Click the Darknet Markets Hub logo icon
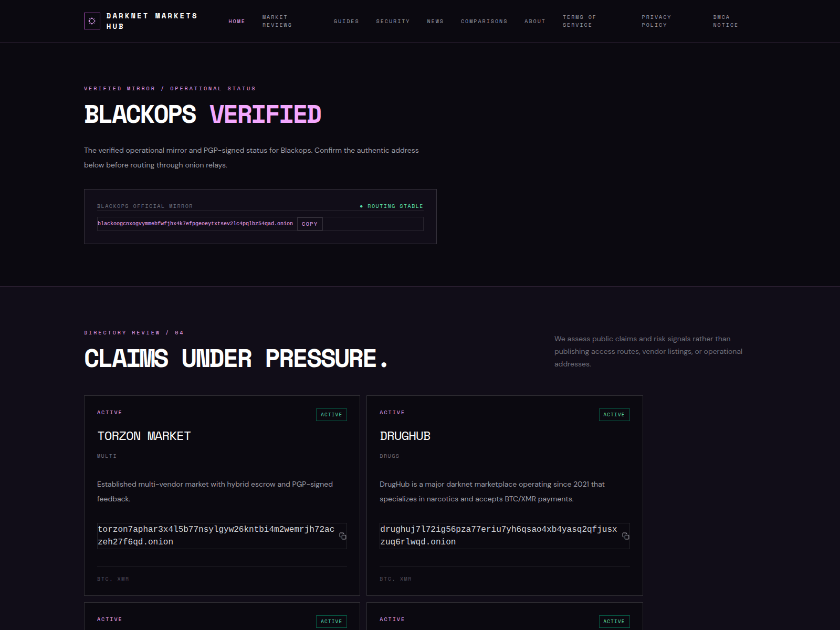 (92, 21)
